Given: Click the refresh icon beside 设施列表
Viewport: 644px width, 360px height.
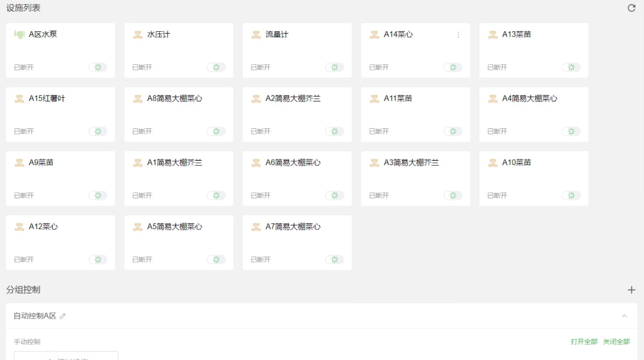Looking at the screenshot, I should tap(631, 8).
